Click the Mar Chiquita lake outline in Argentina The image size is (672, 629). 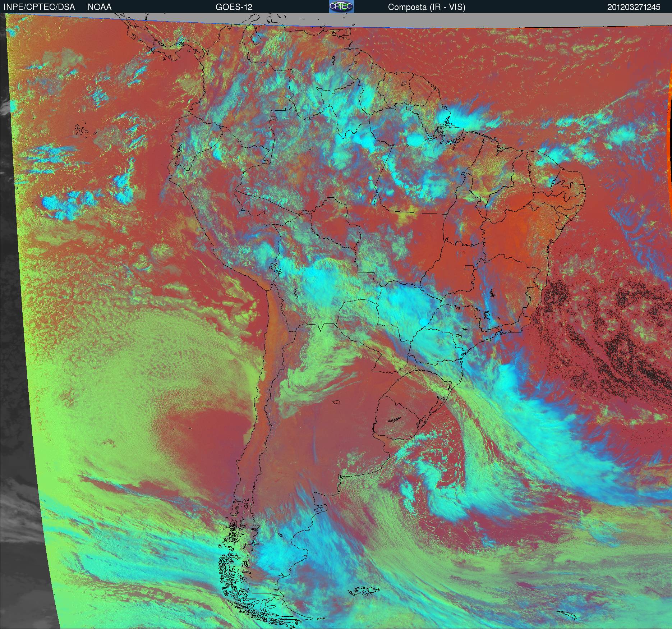click(336, 402)
